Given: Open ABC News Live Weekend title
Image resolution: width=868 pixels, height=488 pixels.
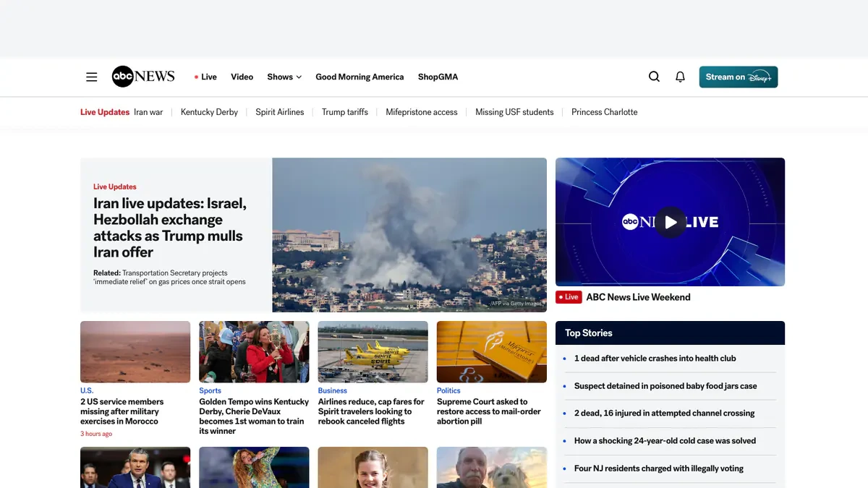Looking at the screenshot, I should coord(638,297).
